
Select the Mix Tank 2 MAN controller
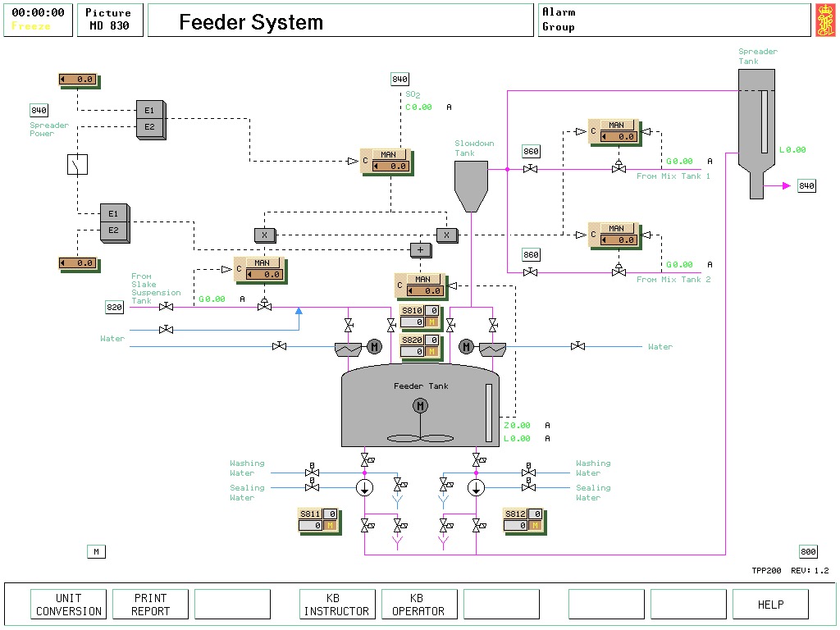[x=614, y=235]
